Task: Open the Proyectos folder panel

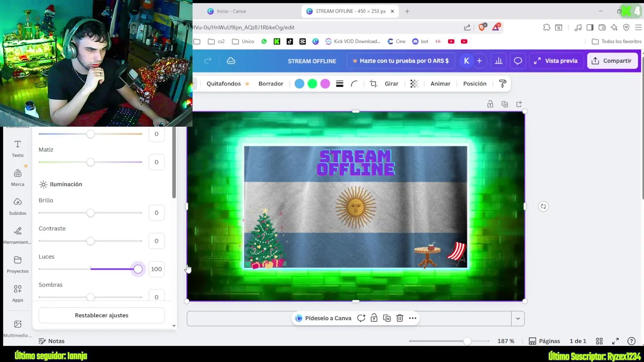Action: tap(18, 264)
